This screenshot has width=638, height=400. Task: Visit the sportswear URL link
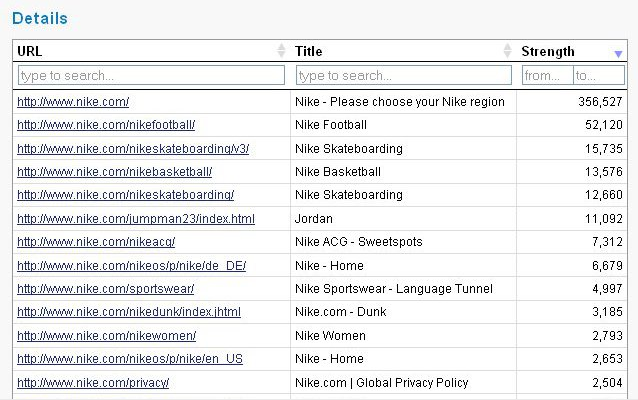tap(106, 289)
